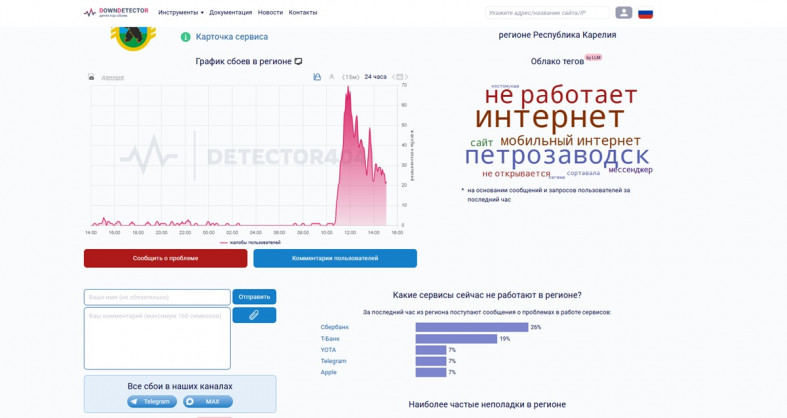Open the Контакты menu item

pos(303,13)
